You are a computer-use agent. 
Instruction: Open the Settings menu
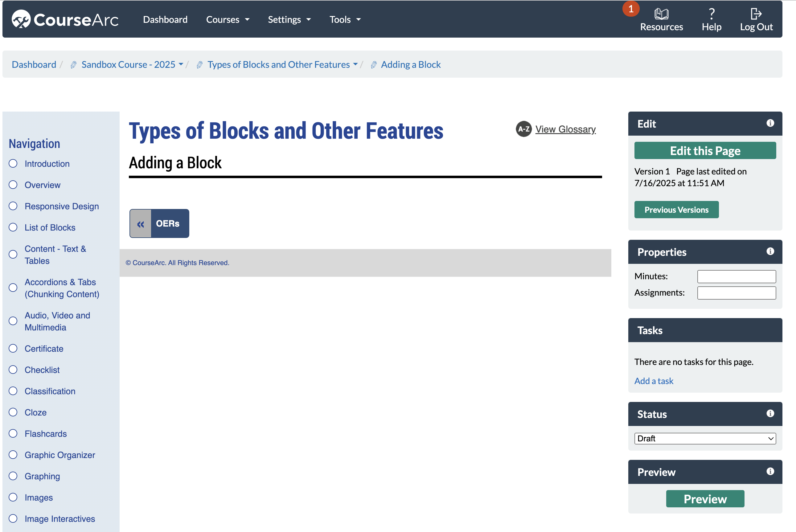click(289, 20)
